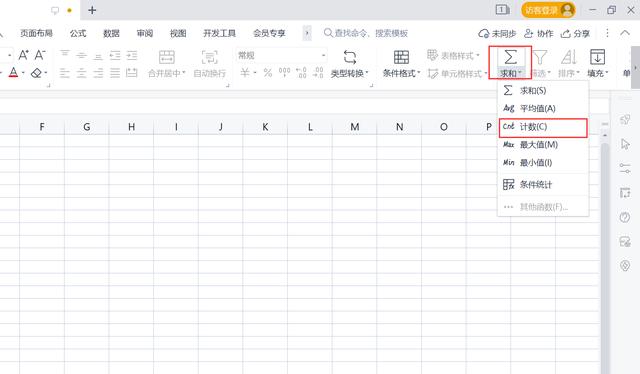Apply yuan currency format

(244, 73)
